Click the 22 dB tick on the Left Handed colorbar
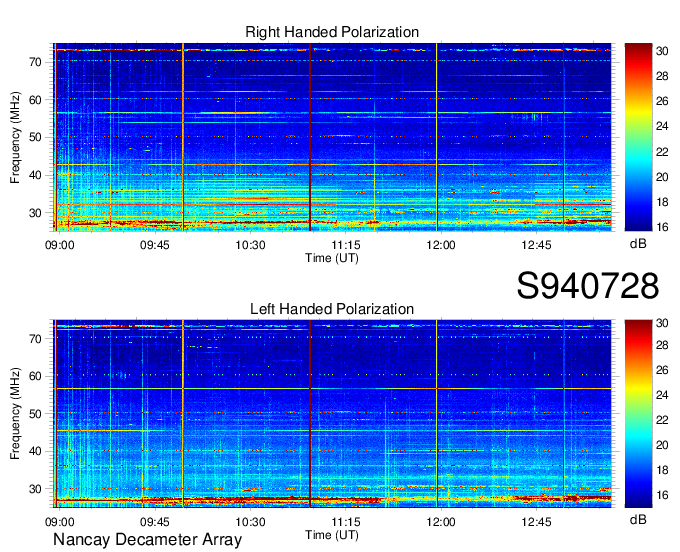680x552 pixels. (662, 420)
